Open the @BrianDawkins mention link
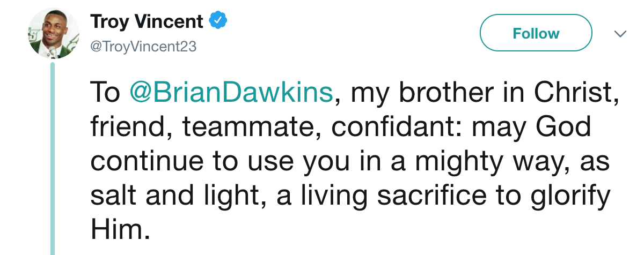This screenshot has height=255, width=644. tap(231, 93)
